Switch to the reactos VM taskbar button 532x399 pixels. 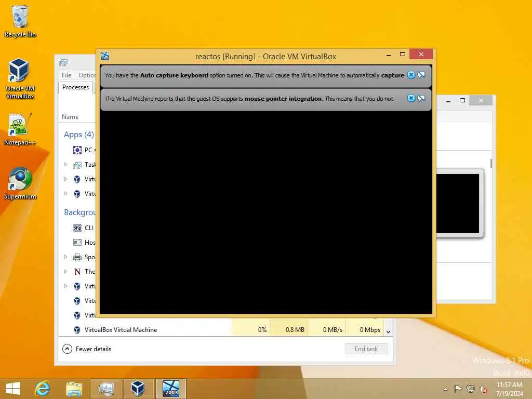click(x=170, y=389)
